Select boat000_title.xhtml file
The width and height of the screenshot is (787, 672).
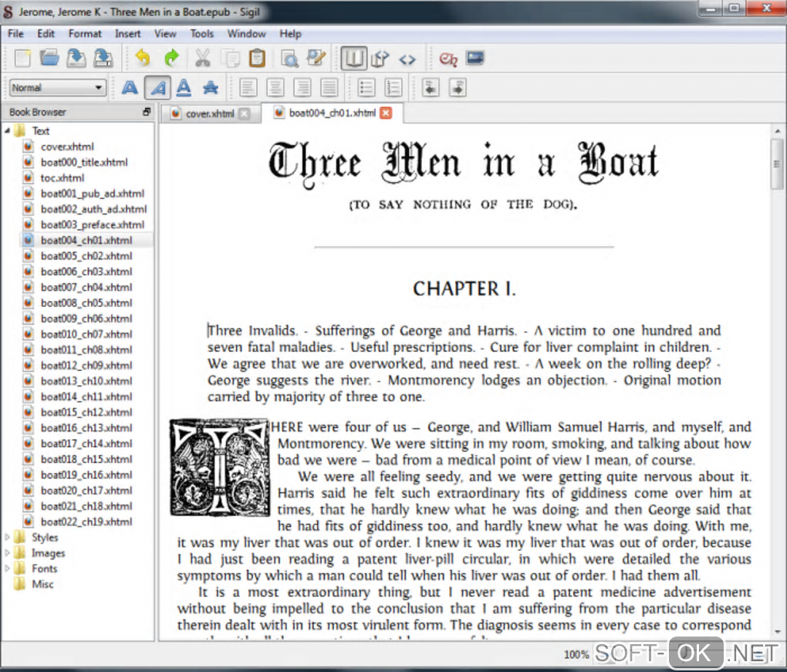coord(84,163)
